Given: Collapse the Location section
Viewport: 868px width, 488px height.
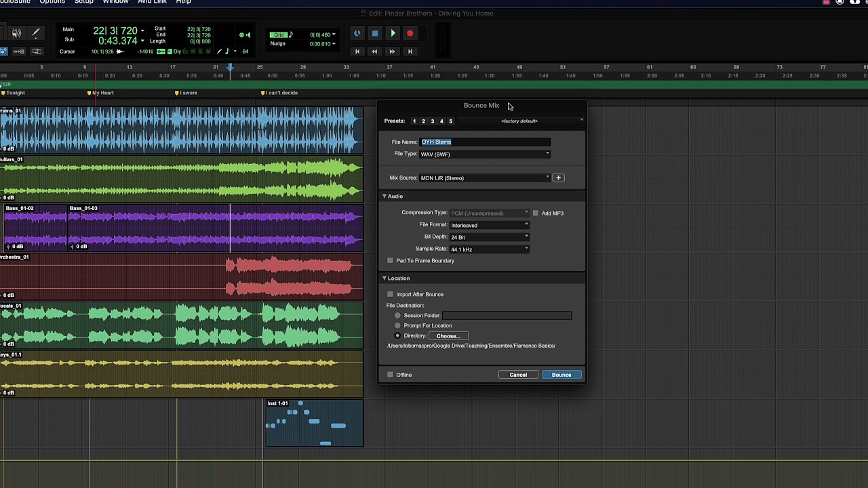Looking at the screenshot, I should (x=384, y=279).
